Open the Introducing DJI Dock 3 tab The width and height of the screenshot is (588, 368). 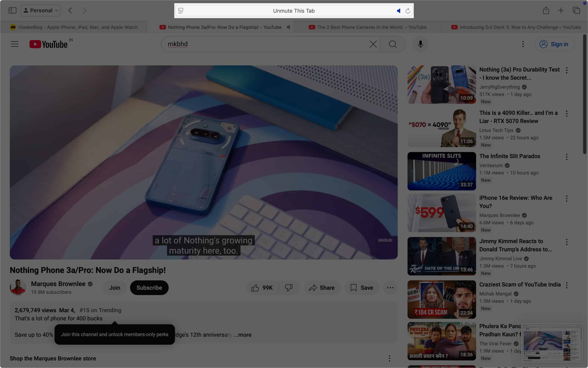click(514, 27)
